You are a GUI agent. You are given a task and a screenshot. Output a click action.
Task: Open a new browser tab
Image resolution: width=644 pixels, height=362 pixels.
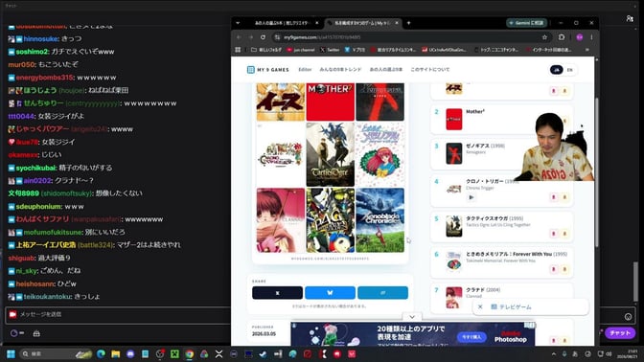point(408,23)
